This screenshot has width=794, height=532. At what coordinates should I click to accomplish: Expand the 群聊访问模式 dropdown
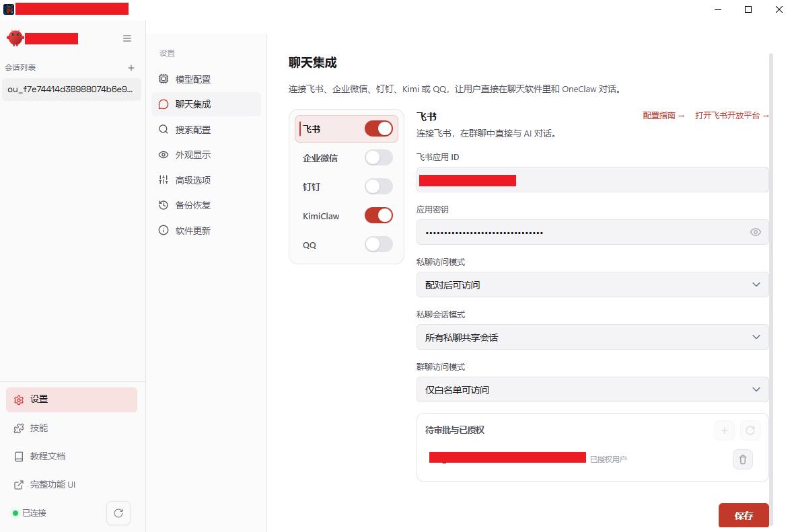[x=592, y=389]
